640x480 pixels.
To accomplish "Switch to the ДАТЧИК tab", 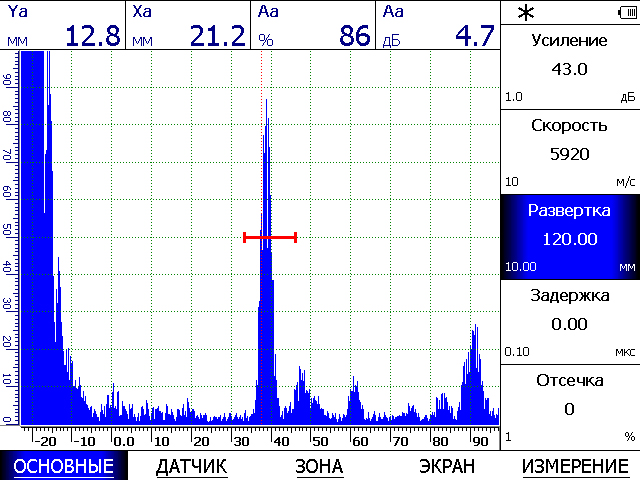I will 192,466.
